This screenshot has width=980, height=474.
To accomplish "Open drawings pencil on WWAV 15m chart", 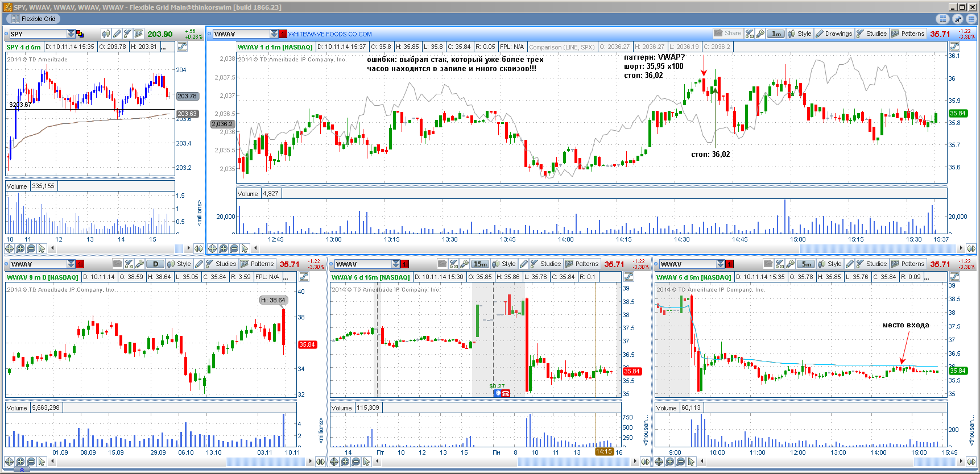I will pyautogui.click(x=524, y=264).
